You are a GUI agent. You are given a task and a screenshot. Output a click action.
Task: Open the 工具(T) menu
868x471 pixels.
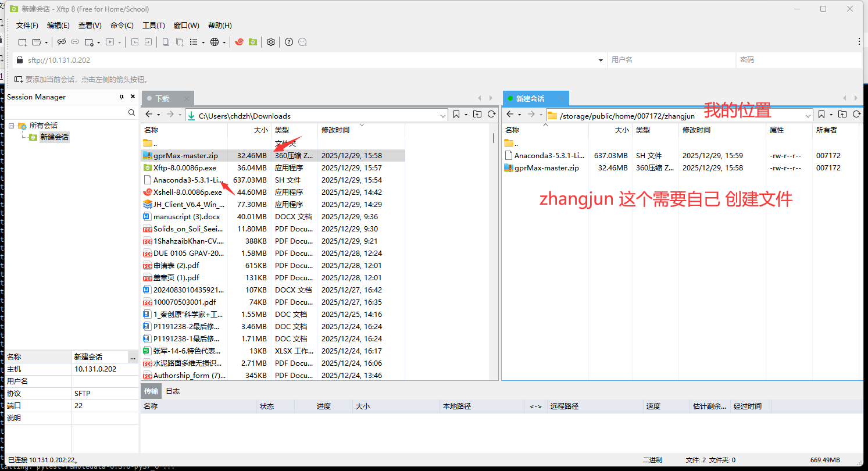tap(153, 25)
